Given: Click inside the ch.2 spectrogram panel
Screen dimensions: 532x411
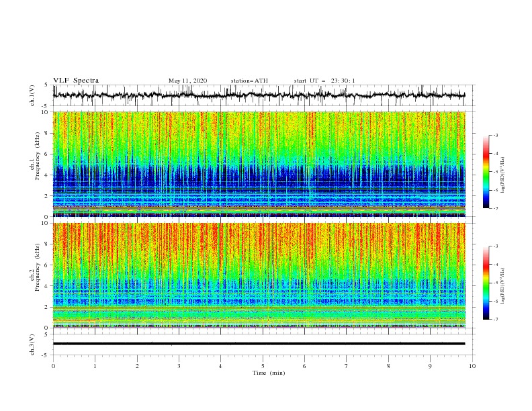Looking at the screenshot, I should coord(259,275).
